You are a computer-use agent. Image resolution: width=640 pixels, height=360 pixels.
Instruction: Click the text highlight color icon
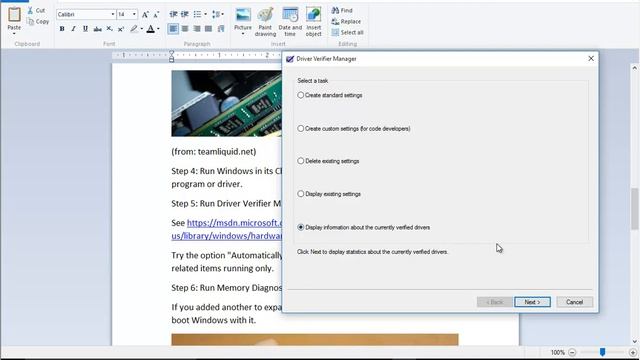tap(134, 29)
